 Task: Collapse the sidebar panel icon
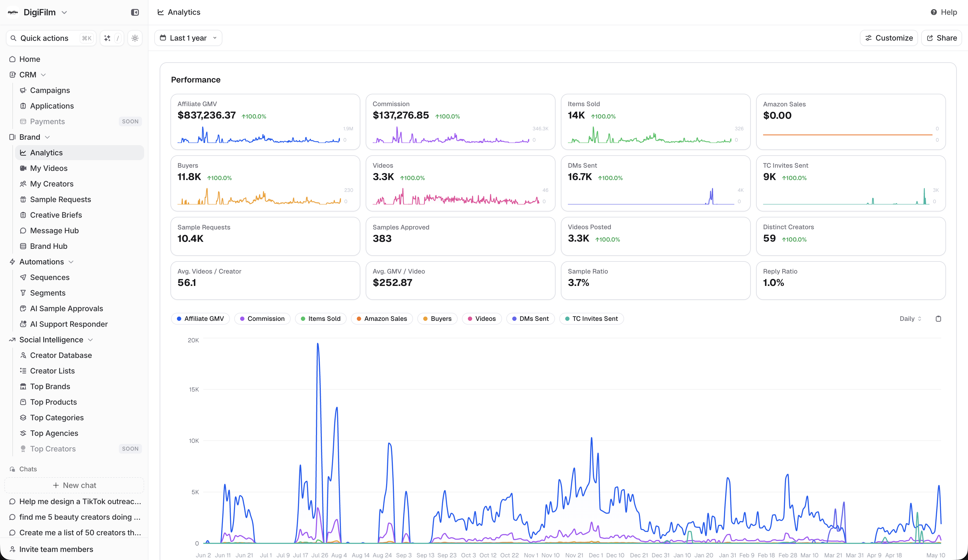tap(135, 12)
